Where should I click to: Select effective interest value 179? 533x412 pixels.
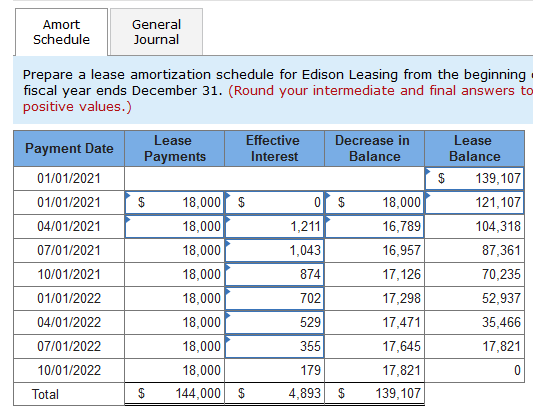pos(274,371)
